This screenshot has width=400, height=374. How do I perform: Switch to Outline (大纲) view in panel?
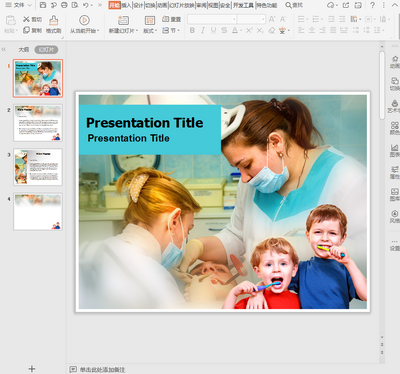click(23, 50)
